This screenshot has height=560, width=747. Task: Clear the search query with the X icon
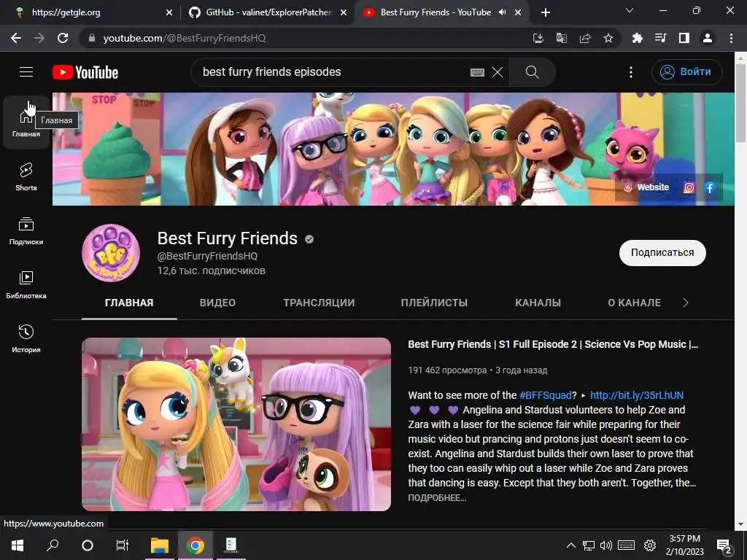(x=498, y=72)
